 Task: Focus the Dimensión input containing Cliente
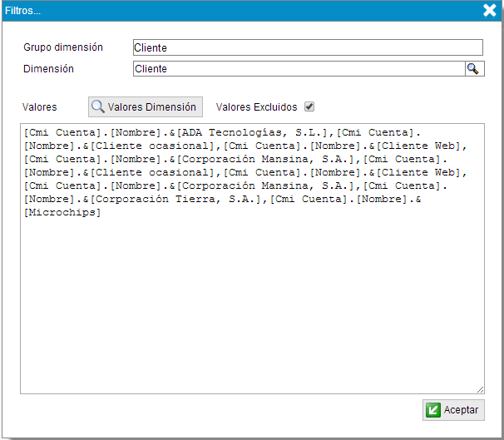[298, 69]
